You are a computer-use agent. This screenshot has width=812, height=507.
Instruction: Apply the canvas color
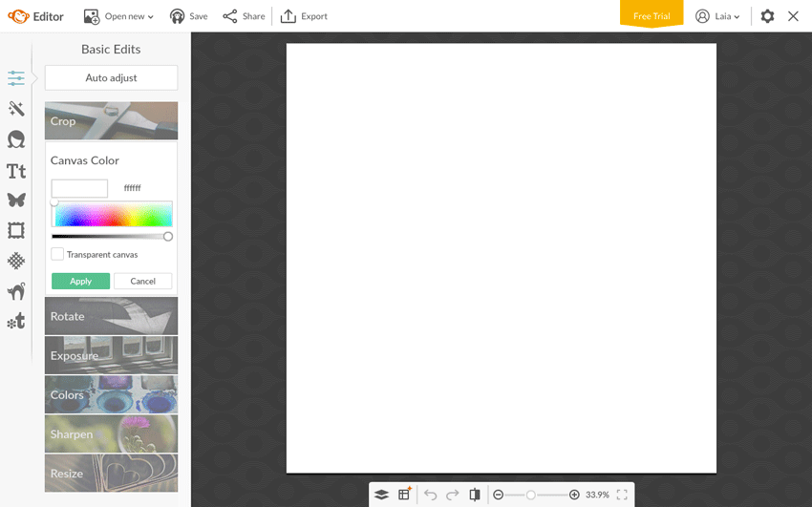[81, 281]
